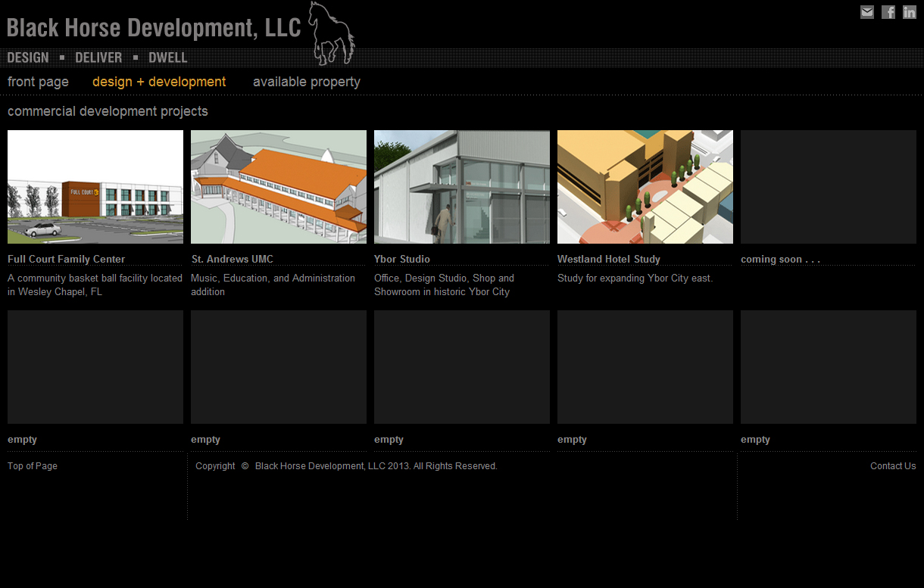This screenshot has width=924, height=588.
Task: Open Westland Hotel Study thumbnail
Action: [x=645, y=187]
